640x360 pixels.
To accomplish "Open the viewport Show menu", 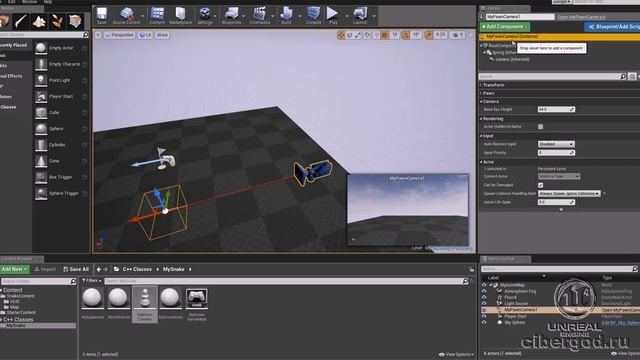I will [x=162, y=35].
